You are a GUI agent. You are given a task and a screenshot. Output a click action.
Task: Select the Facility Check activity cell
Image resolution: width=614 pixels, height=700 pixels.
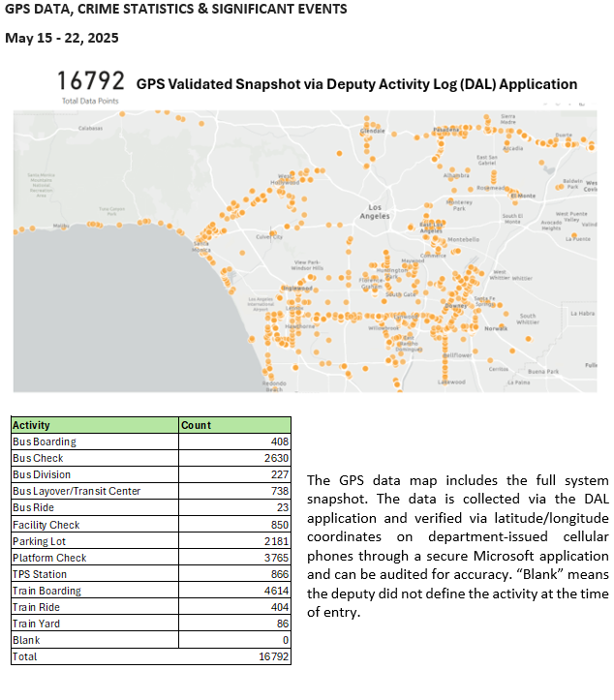coord(46,525)
